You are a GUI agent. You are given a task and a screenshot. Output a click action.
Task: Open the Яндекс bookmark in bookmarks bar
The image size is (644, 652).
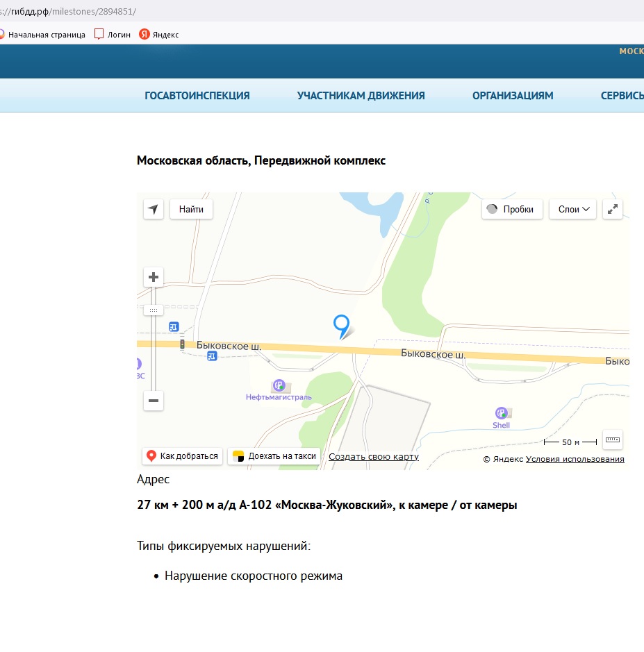pos(159,34)
